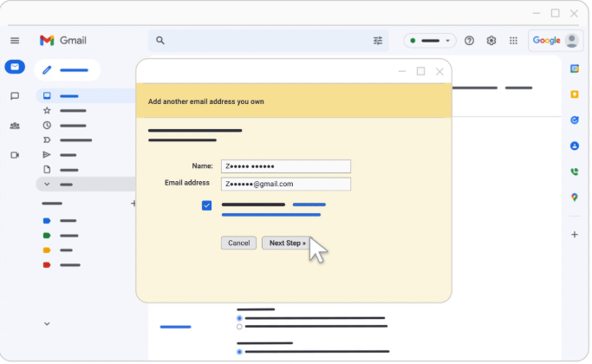592x364 pixels.
Task: Open Google Tasks side panel icon
Action: coord(575,120)
